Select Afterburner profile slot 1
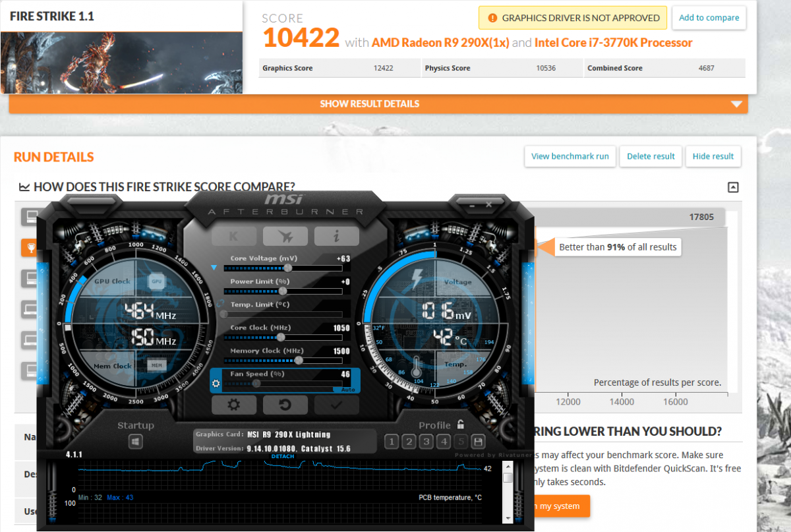 (392, 442)
